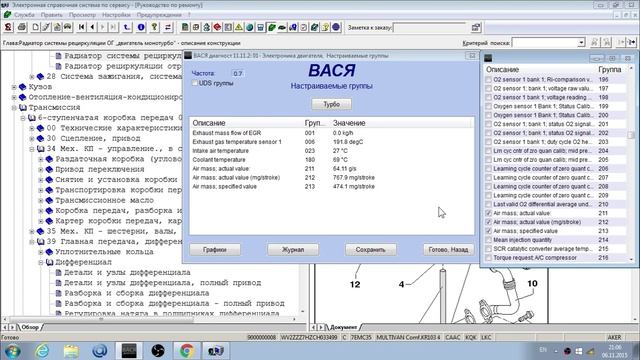Expand the Трансмиссионное масло node

[x=41, y=200]
